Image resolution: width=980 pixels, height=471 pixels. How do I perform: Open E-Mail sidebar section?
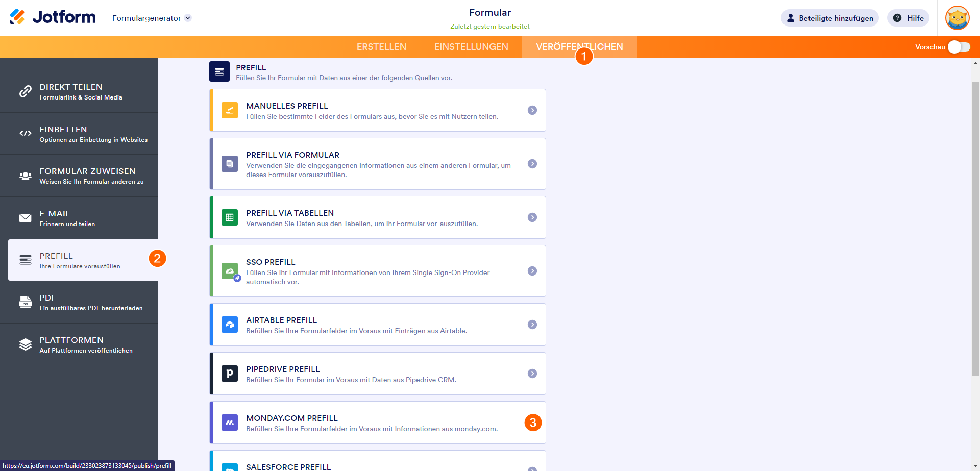click(x=79, y=218)
